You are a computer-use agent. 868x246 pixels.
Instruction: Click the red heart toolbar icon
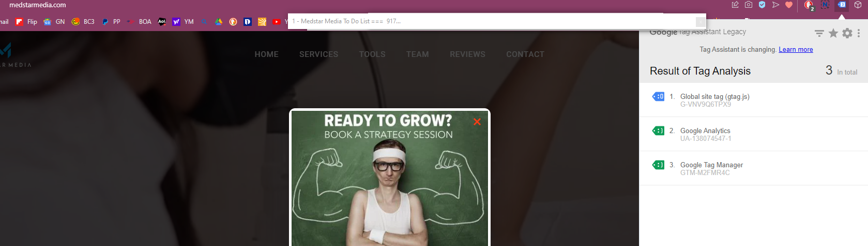[x=789, y=5]
